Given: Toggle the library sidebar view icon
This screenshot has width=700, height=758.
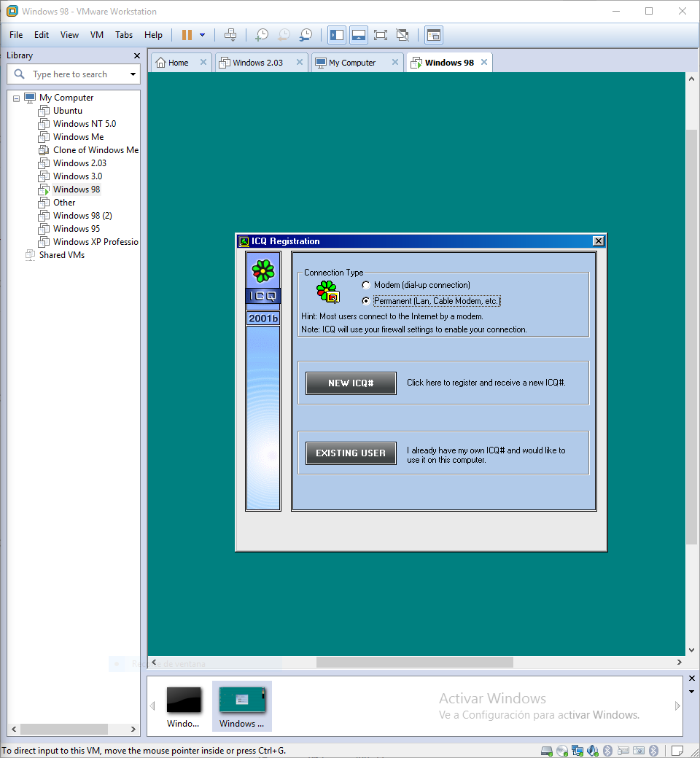Looking at the screenshot, I should tap(336, 35).
